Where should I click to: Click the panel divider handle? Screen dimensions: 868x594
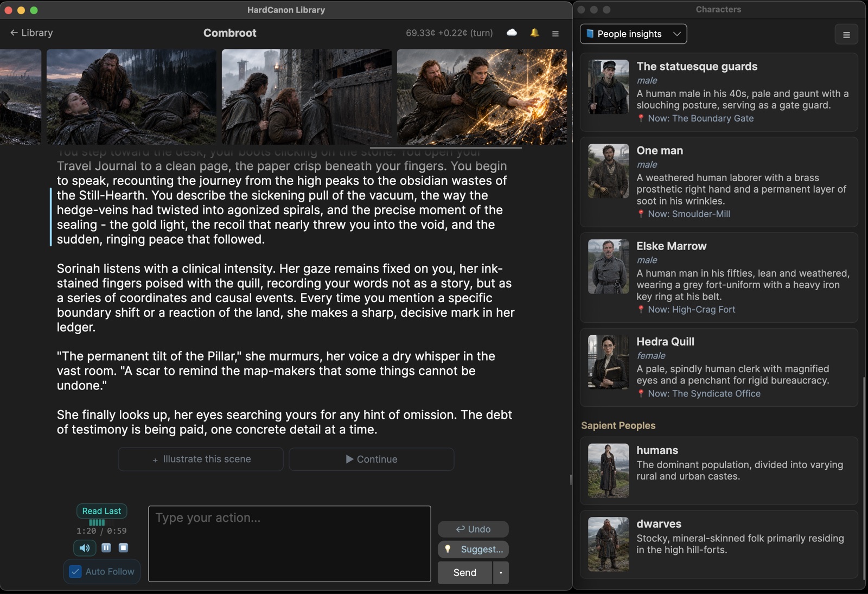571,480
